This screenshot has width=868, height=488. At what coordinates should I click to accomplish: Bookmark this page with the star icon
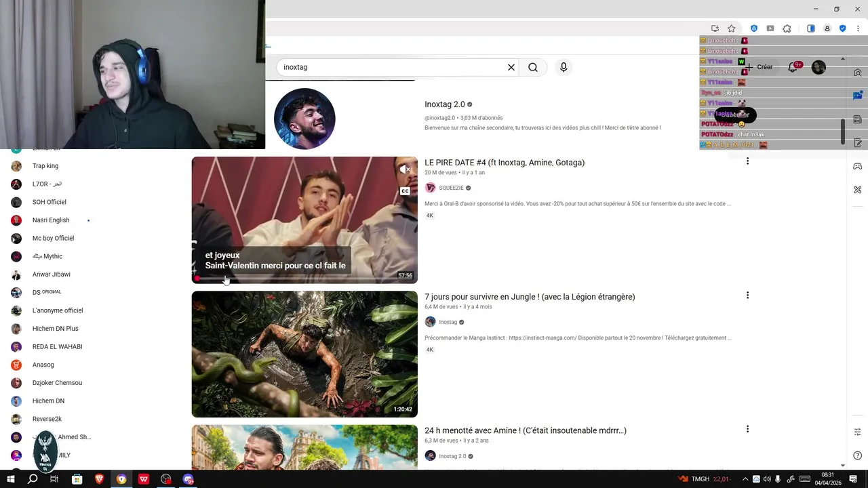(732, 28)
